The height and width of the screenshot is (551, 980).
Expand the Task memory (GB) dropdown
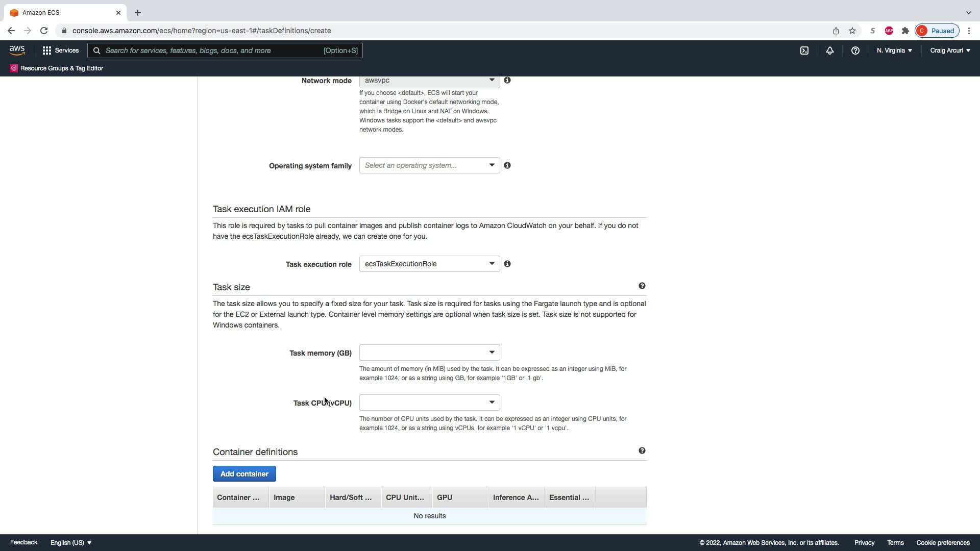coord(429,353)
